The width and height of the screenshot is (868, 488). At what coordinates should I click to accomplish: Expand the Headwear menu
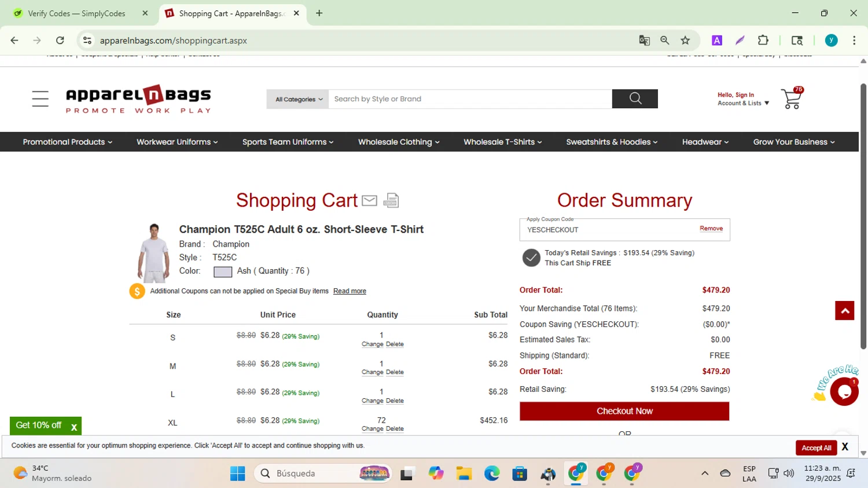pos(705,142)
